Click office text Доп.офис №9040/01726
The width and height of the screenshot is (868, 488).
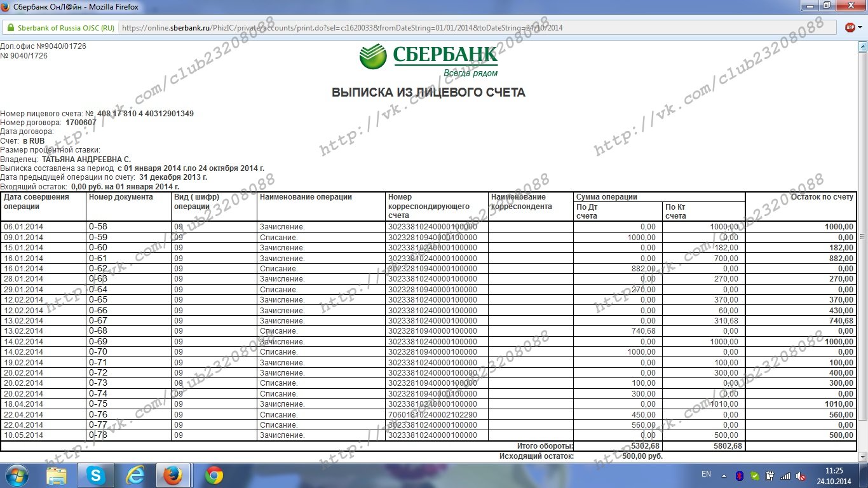point(43,46)
